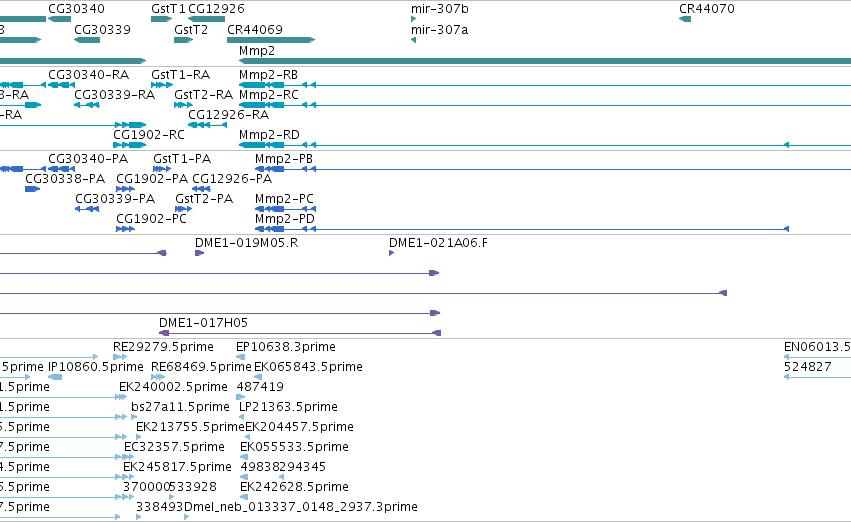Select the CR44070 gene feature
The width and height of the screenshot is (851, 522).
point(685,19)
